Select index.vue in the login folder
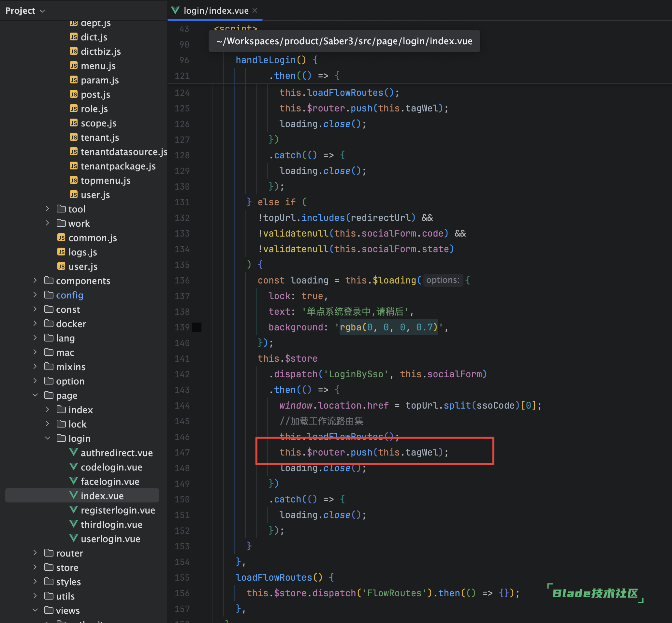The image size is (672, 623). 82,496
